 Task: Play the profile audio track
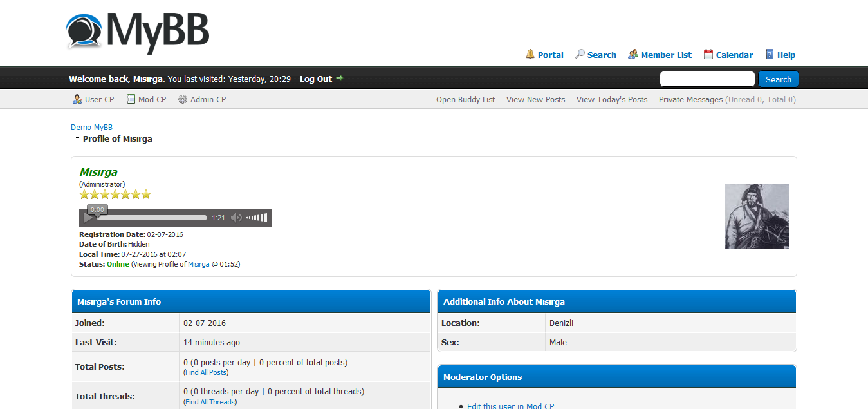[x=89, y=218]
